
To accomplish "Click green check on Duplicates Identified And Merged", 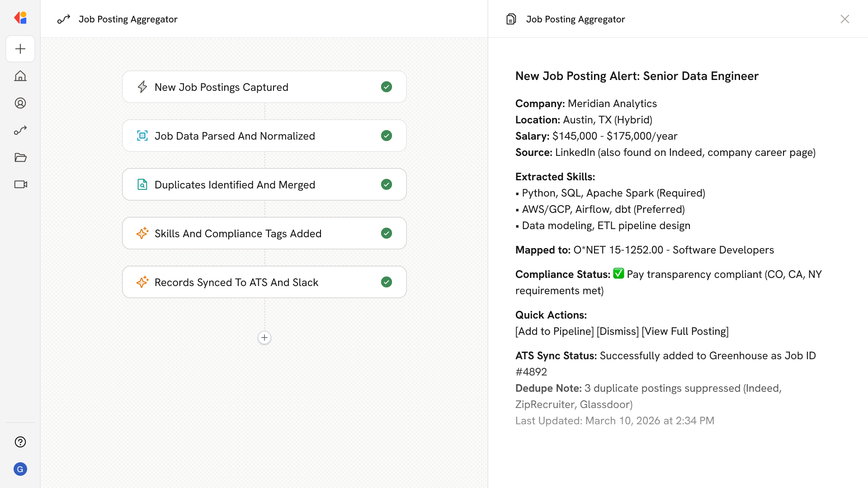I will pyautogui.click(x=387, y=184).
